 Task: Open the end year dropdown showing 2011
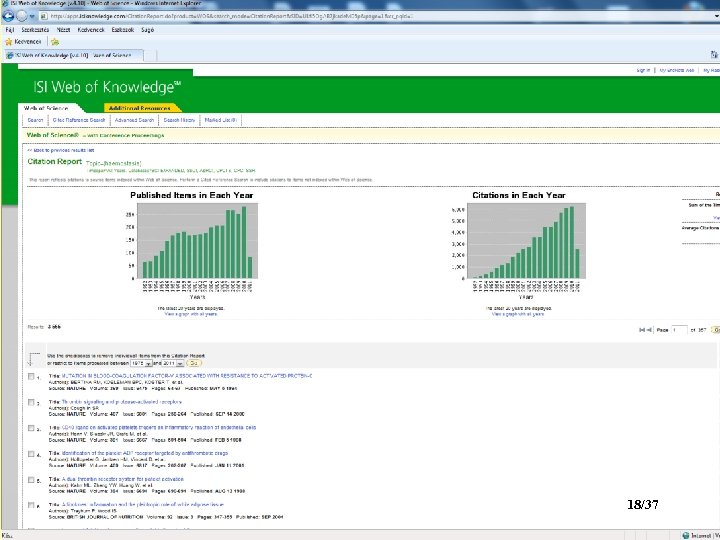coord(173,363)
